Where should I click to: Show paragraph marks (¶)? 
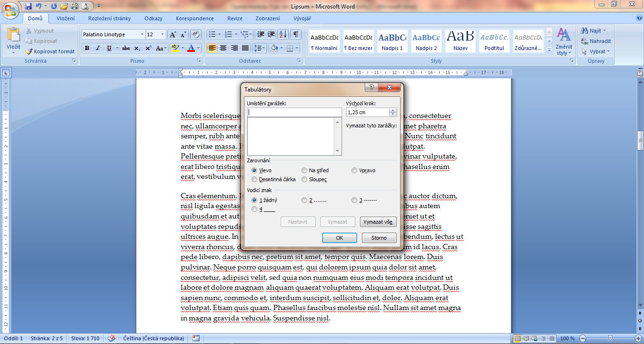click(296, 34)
